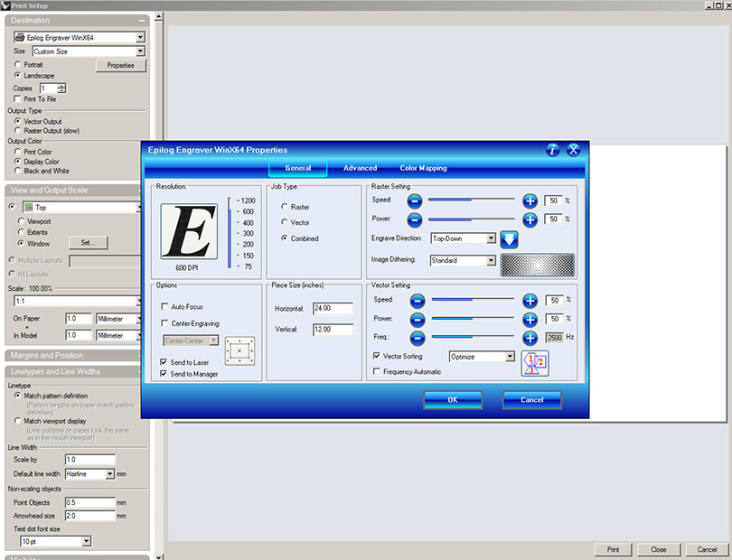Adjust the raster speed slider
The height and width of the screenshot is (560, 732).
coord(472,200)
